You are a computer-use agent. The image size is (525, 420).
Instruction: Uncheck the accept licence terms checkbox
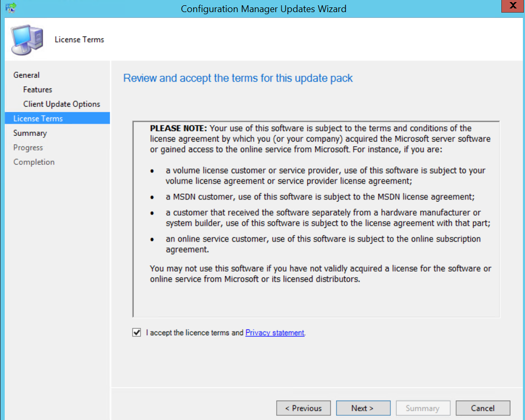137,333
